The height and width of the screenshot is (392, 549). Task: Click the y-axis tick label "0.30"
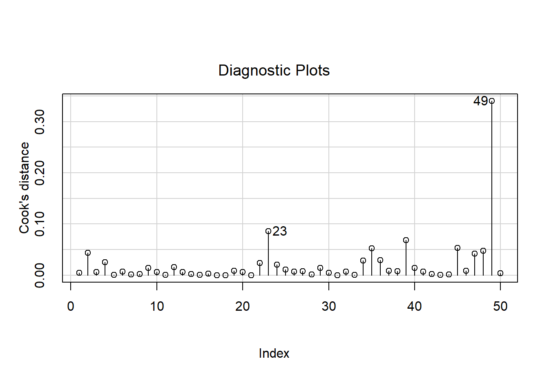coord(40,122)
